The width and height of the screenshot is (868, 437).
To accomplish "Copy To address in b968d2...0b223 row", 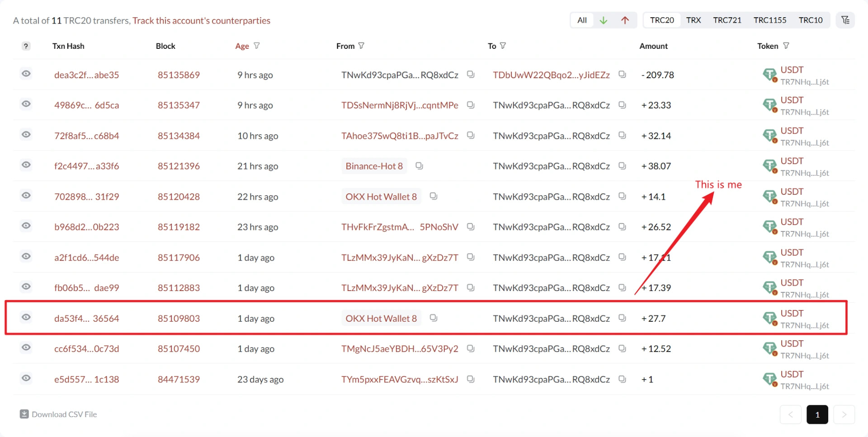I will coord(622,226).
